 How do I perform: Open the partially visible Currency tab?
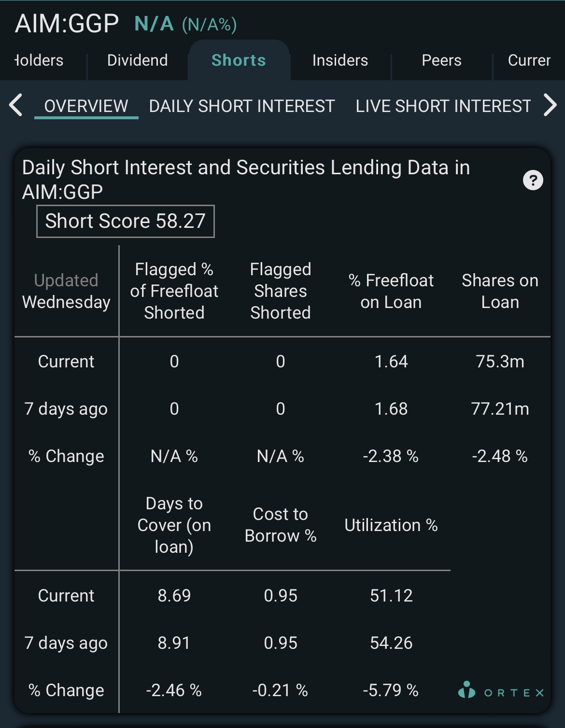tap(529, 60)
